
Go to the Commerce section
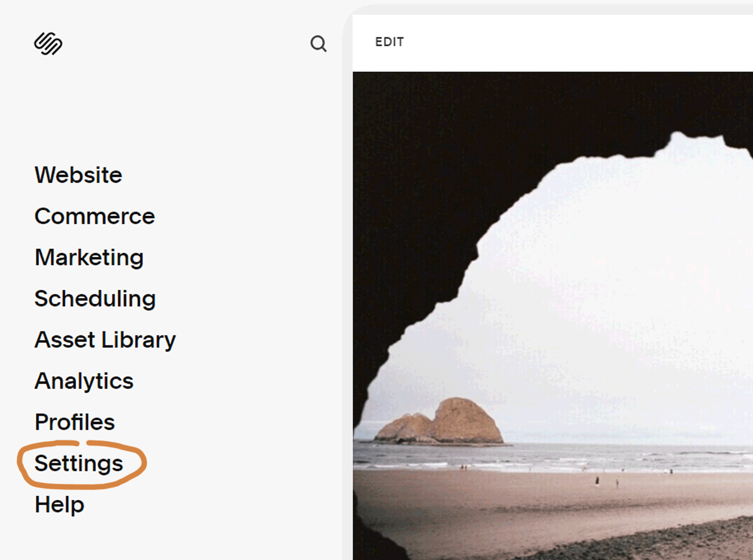pyautogui.click(x=95, y=216)
